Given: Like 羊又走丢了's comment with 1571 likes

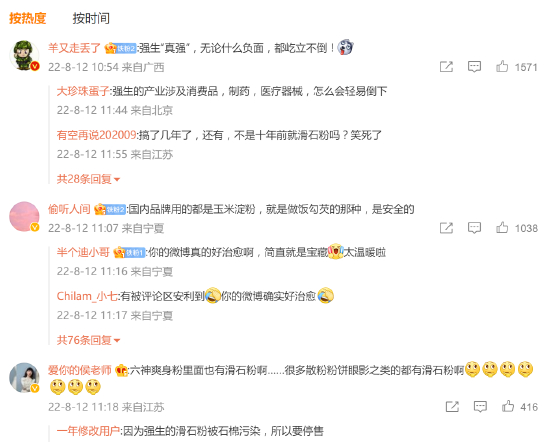Looking at the screenshot, I should click(x=502, y=67).
